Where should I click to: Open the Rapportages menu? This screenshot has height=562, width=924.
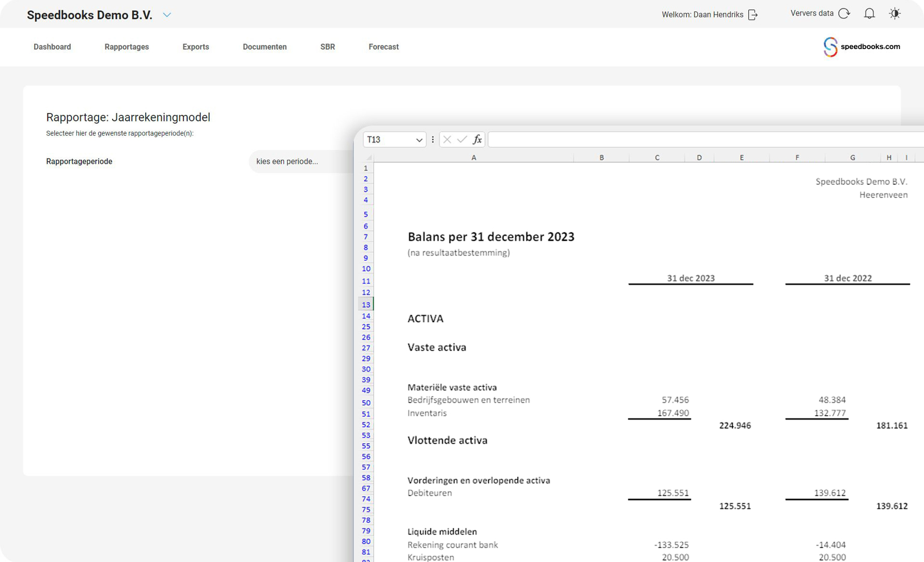tap(127, 47)
